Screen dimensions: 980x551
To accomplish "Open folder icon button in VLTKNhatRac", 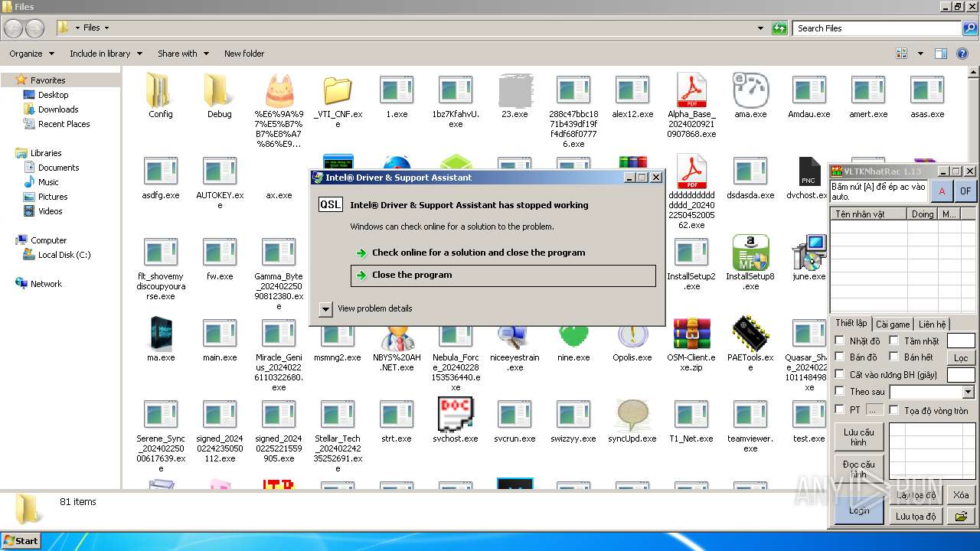I will [x=961, y=517].
